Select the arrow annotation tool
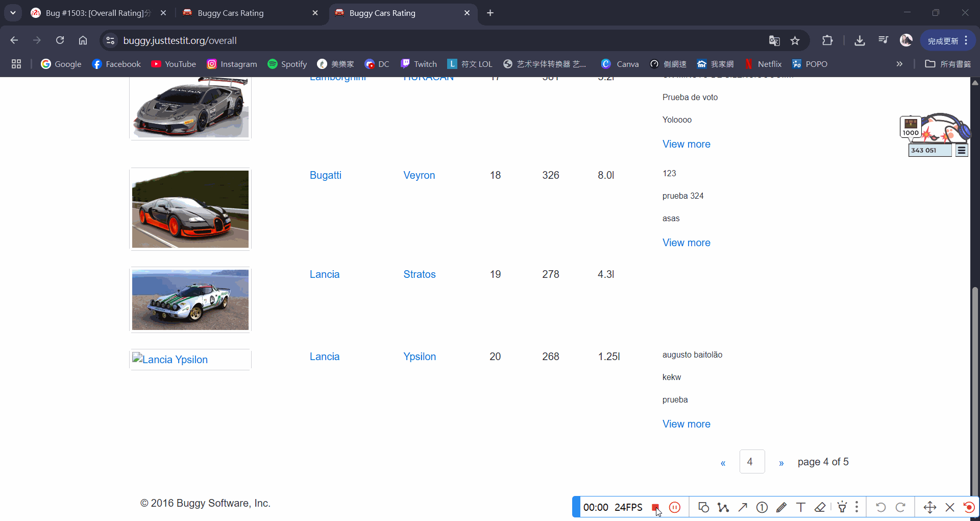Image resolution: width=980 pixels, height=521 pixels. pos(743,507)
